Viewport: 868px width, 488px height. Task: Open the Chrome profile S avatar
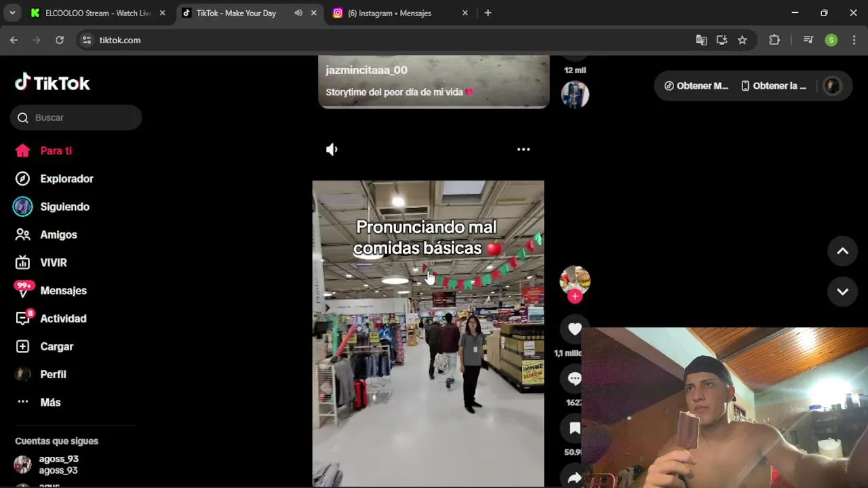pyautogui.click(x=831, y=40)
